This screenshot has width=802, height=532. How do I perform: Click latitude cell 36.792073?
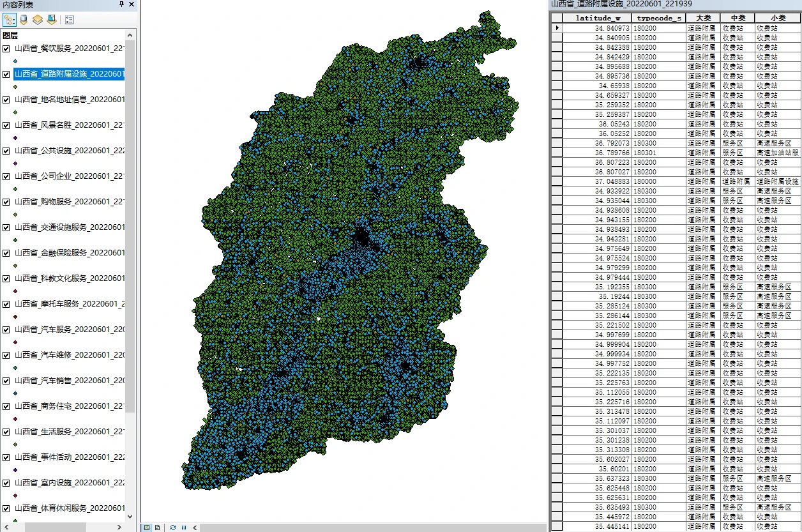pyautogui.click(x=597, y=143)
